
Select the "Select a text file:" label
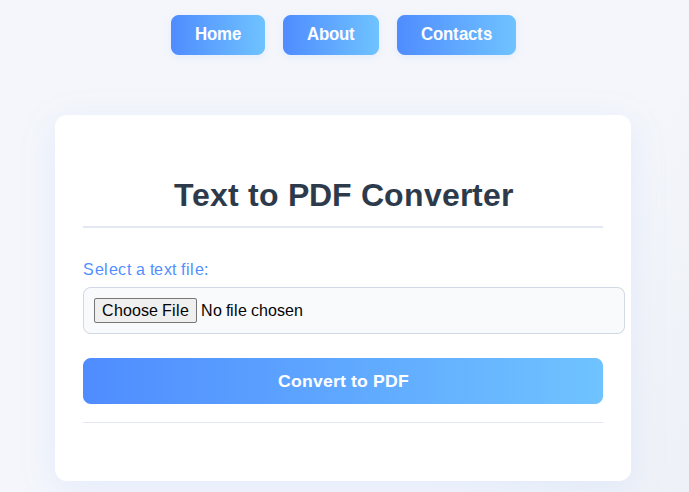pyautogui.click(x=146, y=269)
